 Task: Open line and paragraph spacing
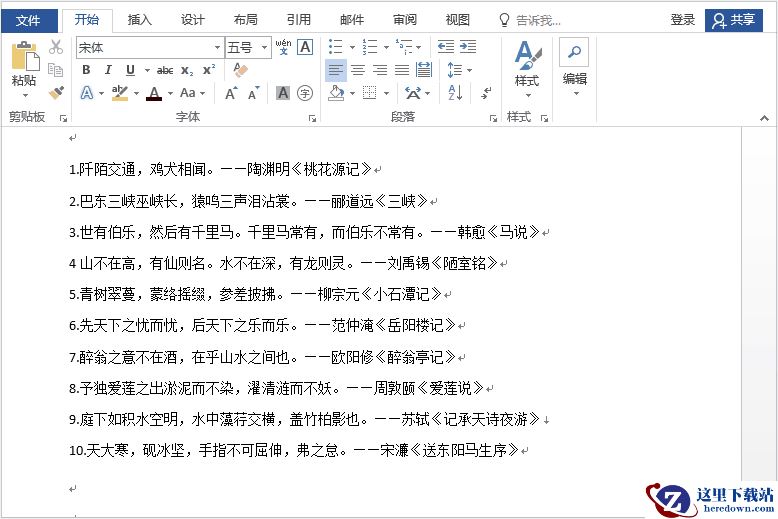click(455, 70)
